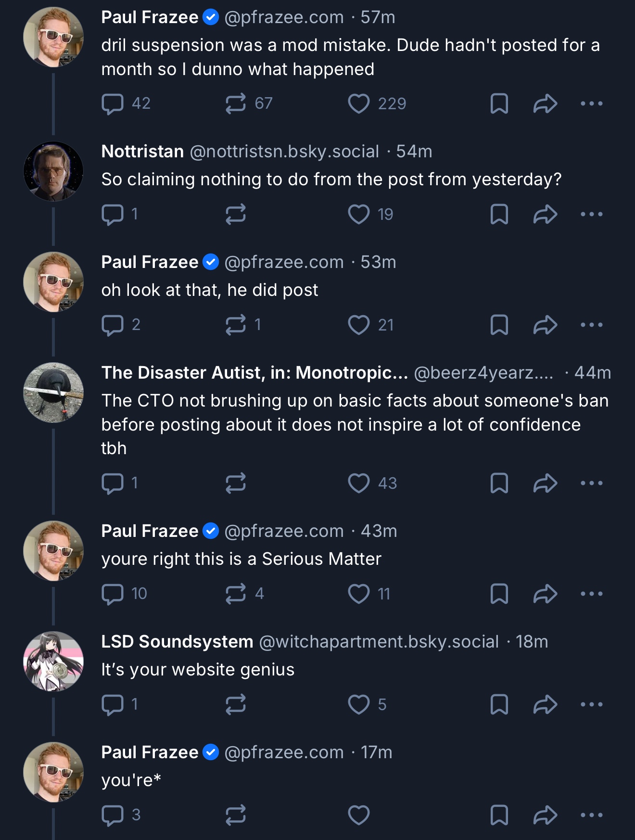This screenshot has height=840, width=635.
Task: Open The Disaster Autist's crow avatar
Action: click(x=53, y=392)
